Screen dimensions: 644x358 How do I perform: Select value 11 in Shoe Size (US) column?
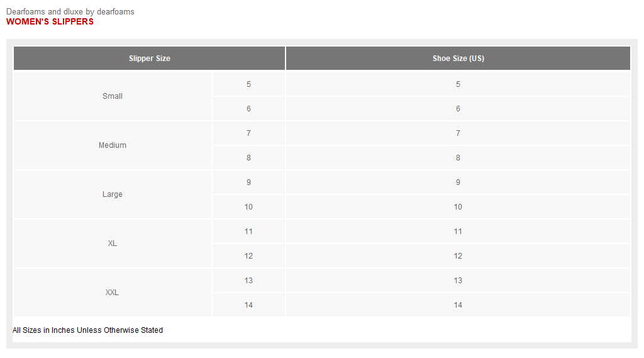pos(458,232)
